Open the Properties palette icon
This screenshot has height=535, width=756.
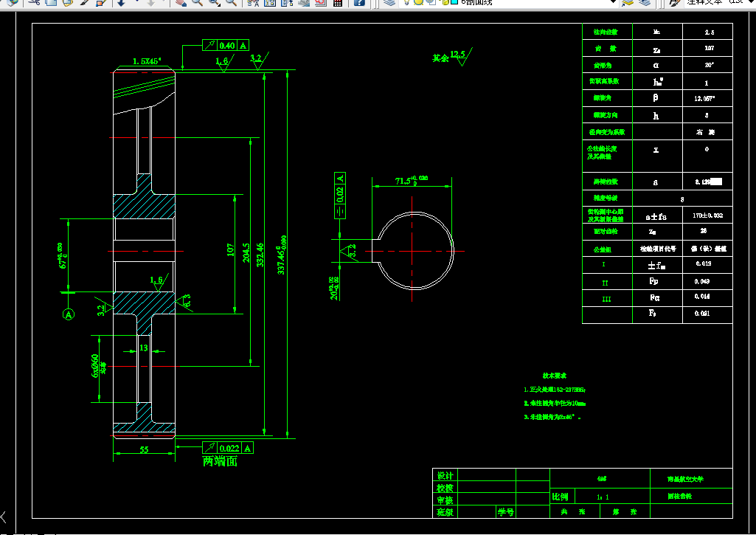click(253, 2)
